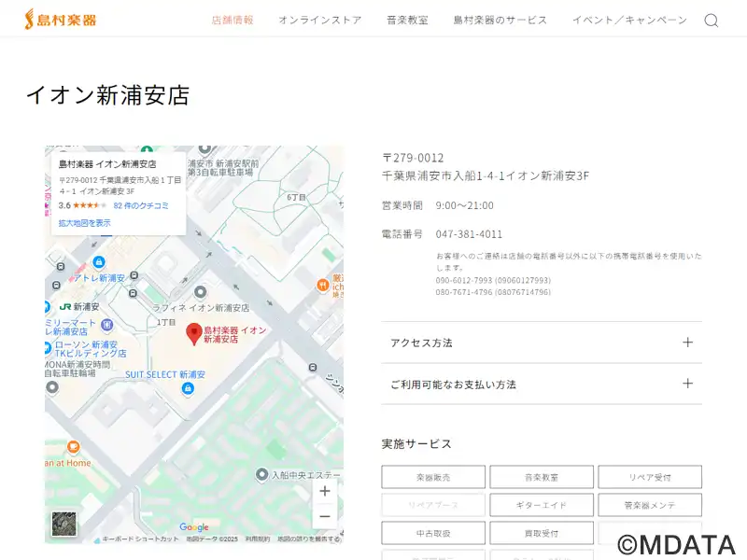Click the 買取受付 service button
The image size is (747, 560).
pyautogui.click(x=542, y=533)
